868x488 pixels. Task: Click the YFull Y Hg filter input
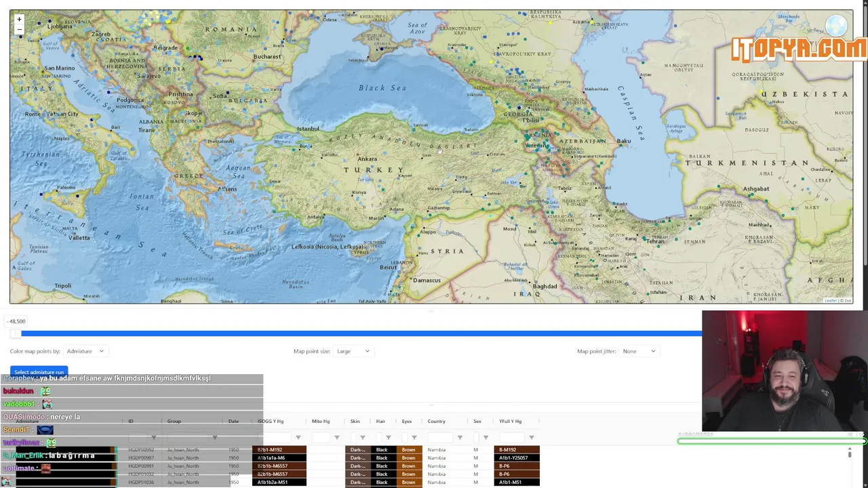point(511,437)
